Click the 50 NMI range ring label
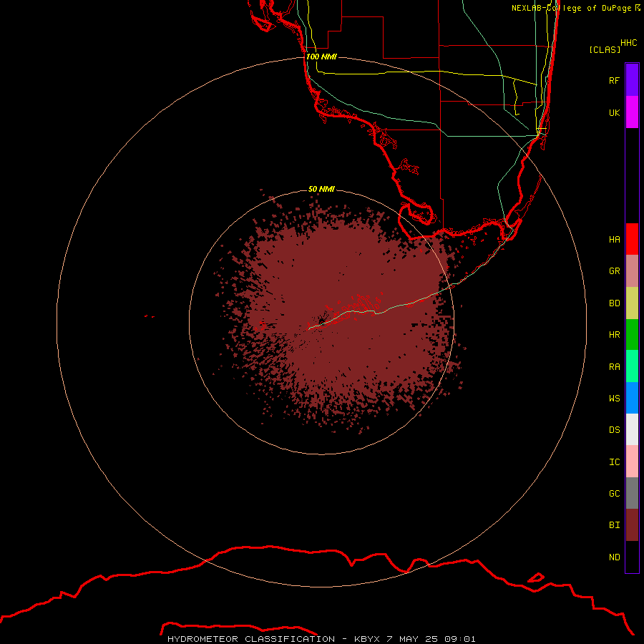Image resolution: width=644 pixels, height=644 pixels. click(321, 189)
